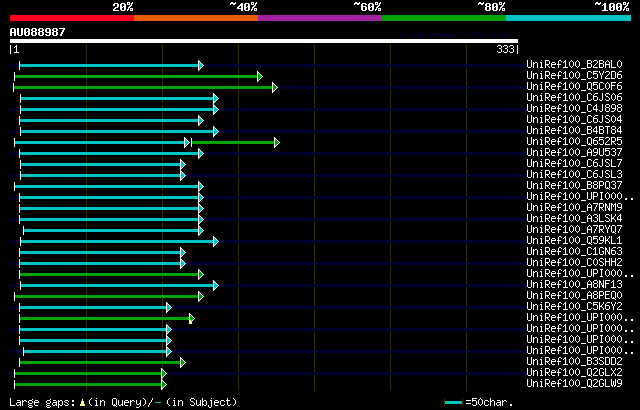Screen dimensions: 640x410
Task: Click the arrowhead ending the A9U537 alignment
Action: click(x=201, y=153)
